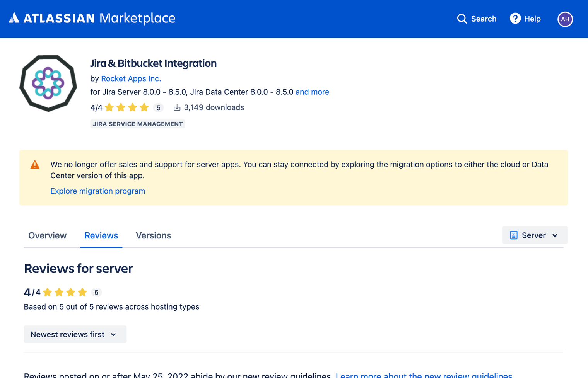
Task: Open the AH user avatar
Action: (565, 19)
